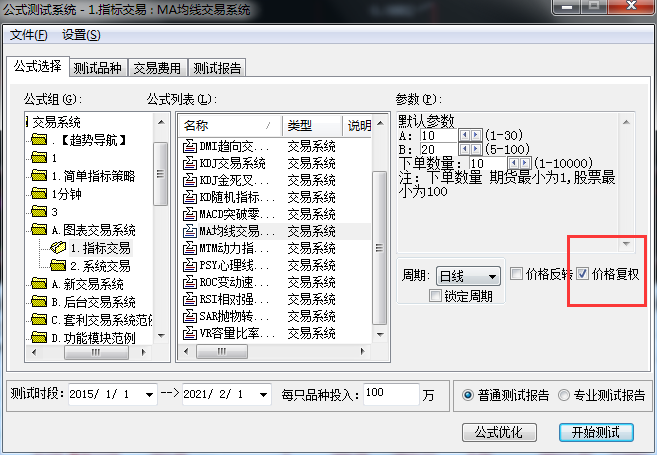This screenshot has width=657, height=455.
Task: Click the MTM动力指 formula icon
Action: [190, 248]
